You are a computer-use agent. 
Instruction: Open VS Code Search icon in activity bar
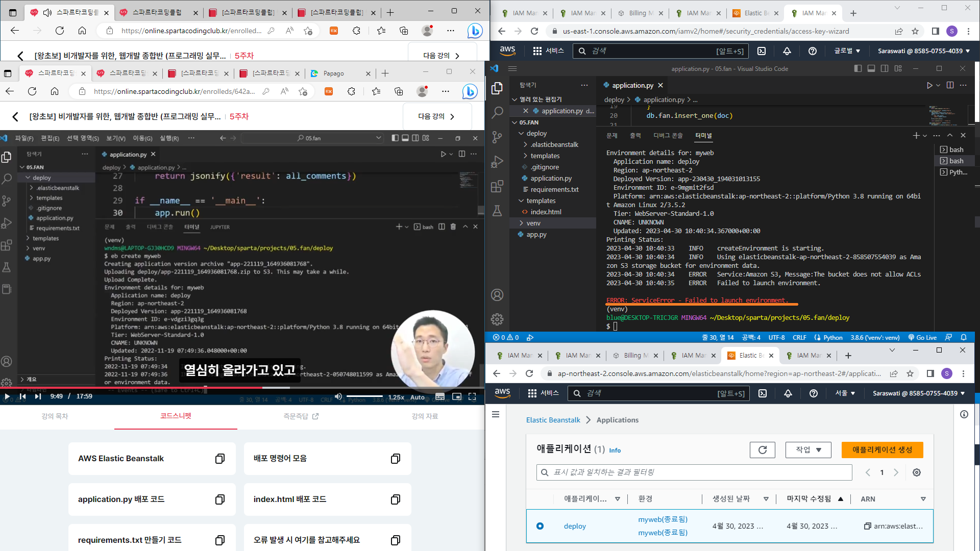pos(497,113)
